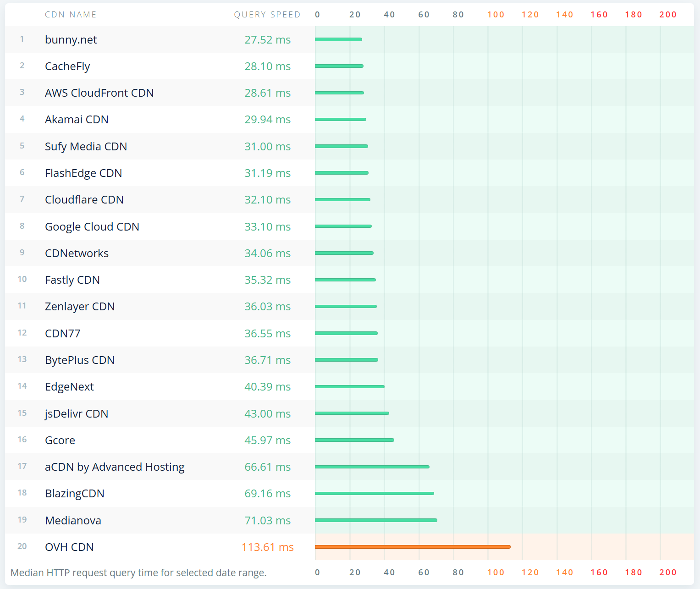Click the Gcore green speed bar
Screen dimensions: 700x589
[354, 440]
